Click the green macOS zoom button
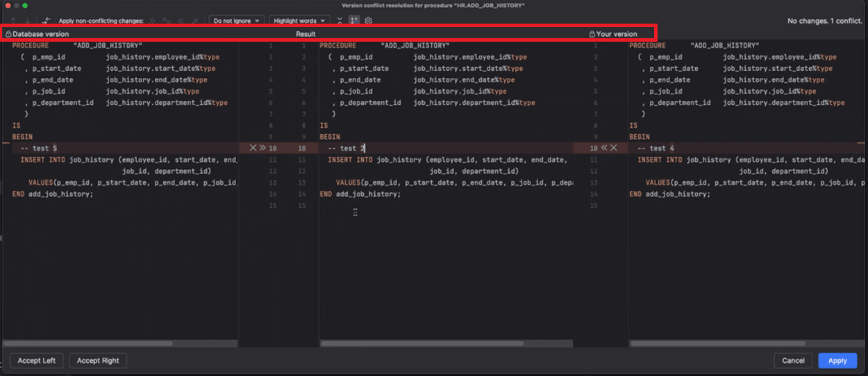The height and width of the screenshot is (376, 868). point(25,5)
